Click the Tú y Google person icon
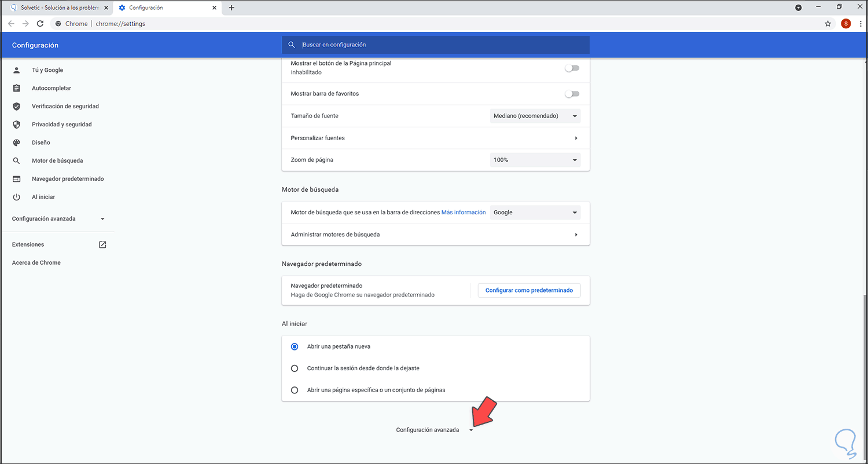Viewport: 868px width, 464px height. (16, 70)
